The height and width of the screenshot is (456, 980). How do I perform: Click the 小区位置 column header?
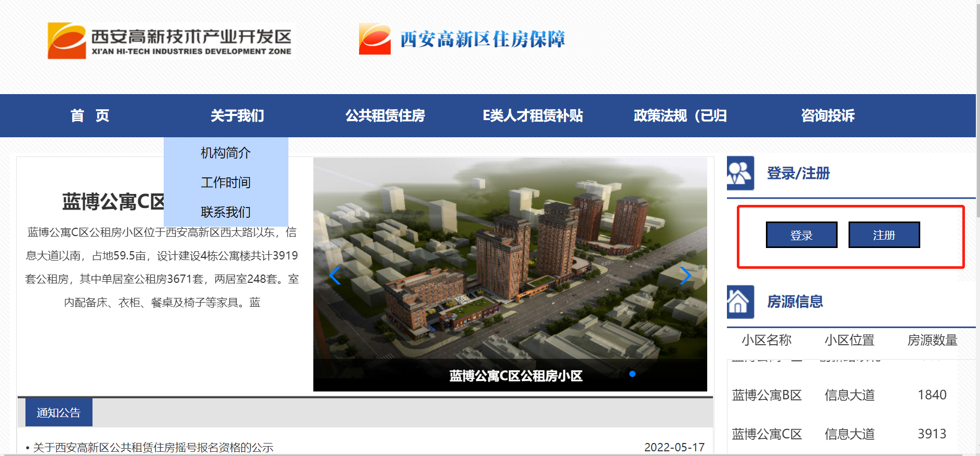[x=850, y=340]
